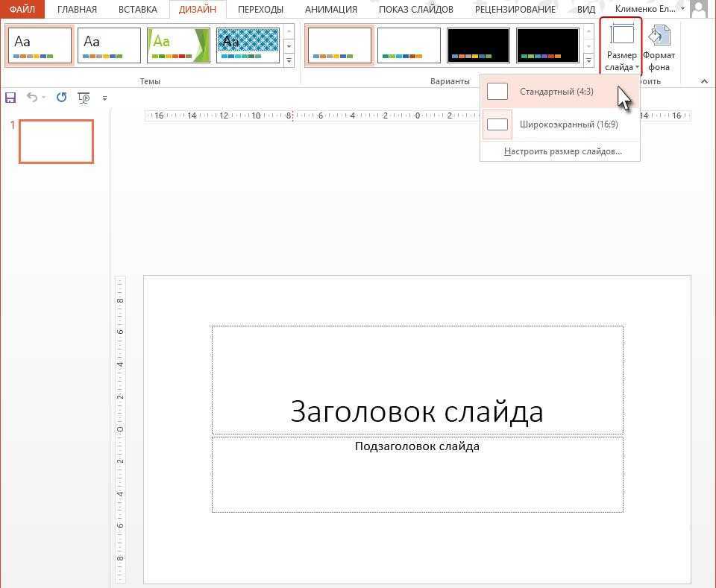Open the ФАЙЛ tab
Viewport: 716px width, 588px height.
point(22,9)
